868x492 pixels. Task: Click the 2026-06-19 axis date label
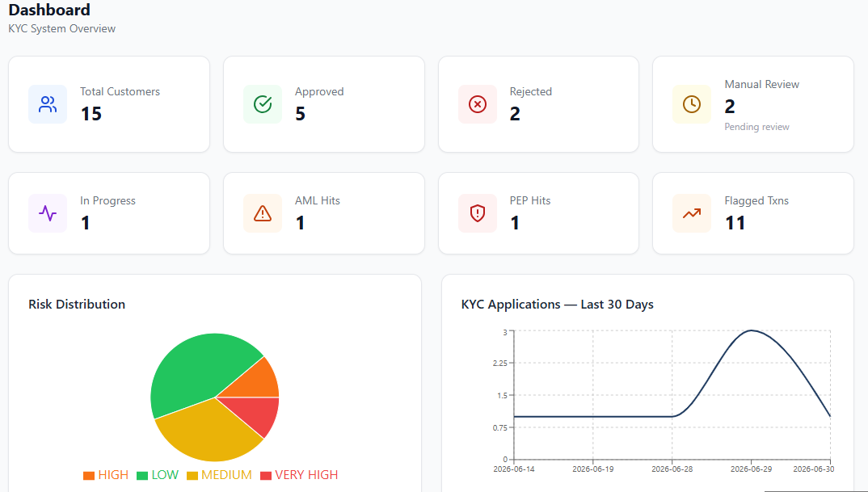point(593,469)
